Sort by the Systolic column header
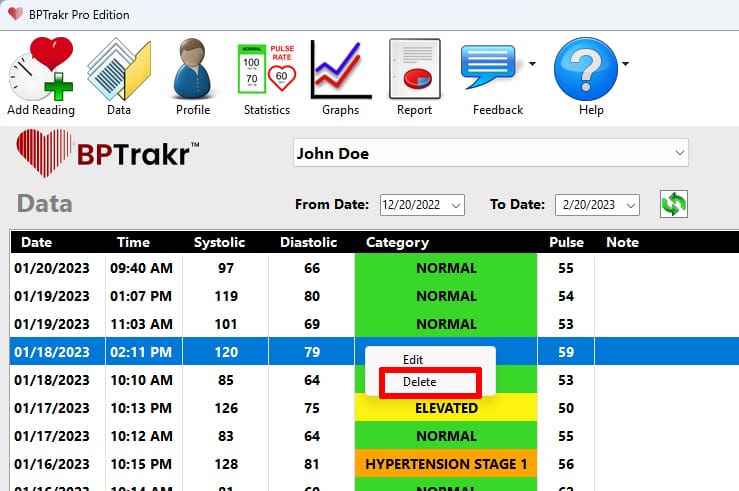 (217, 242)
